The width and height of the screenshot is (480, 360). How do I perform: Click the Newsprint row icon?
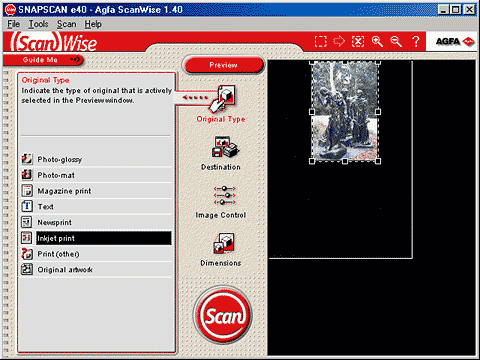coord(27,222)
